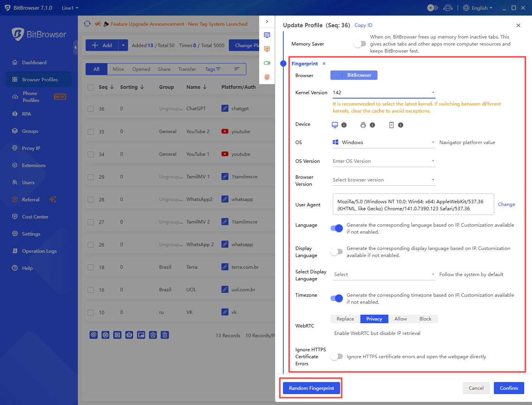Select Privacy mode in WebRTC segmented control
Screen dimensions: 532x405
374,319
